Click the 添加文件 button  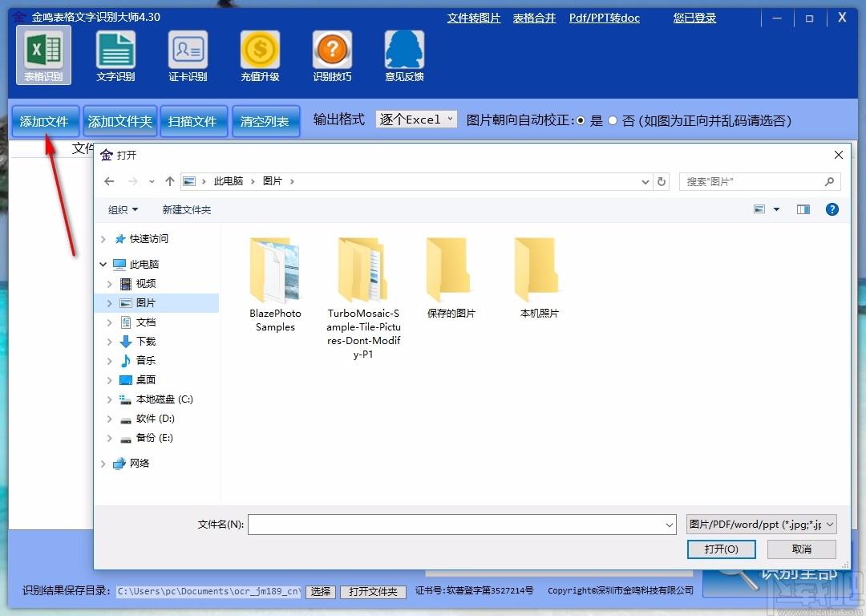coord(45,121)
